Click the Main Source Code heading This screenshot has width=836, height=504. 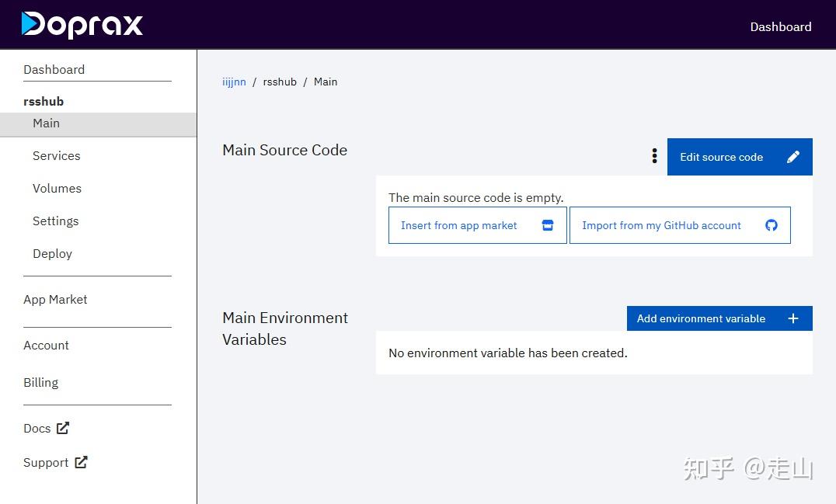[284, 150]
